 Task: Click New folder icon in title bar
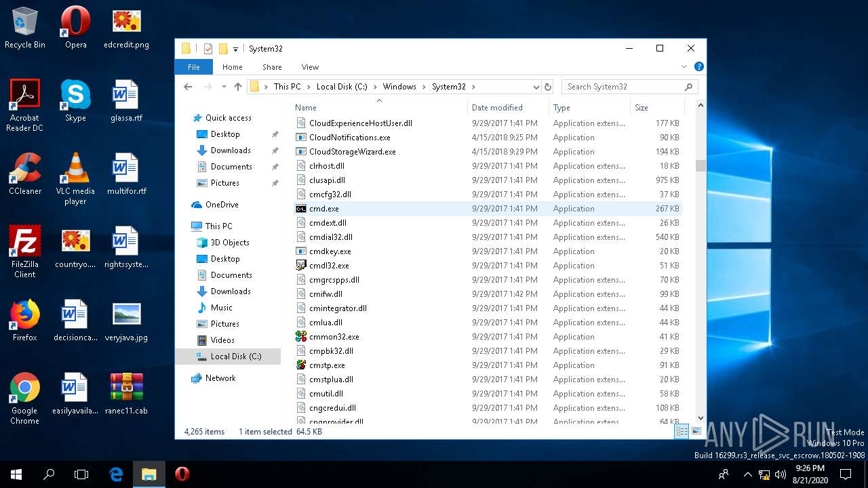tap(222, 49)
